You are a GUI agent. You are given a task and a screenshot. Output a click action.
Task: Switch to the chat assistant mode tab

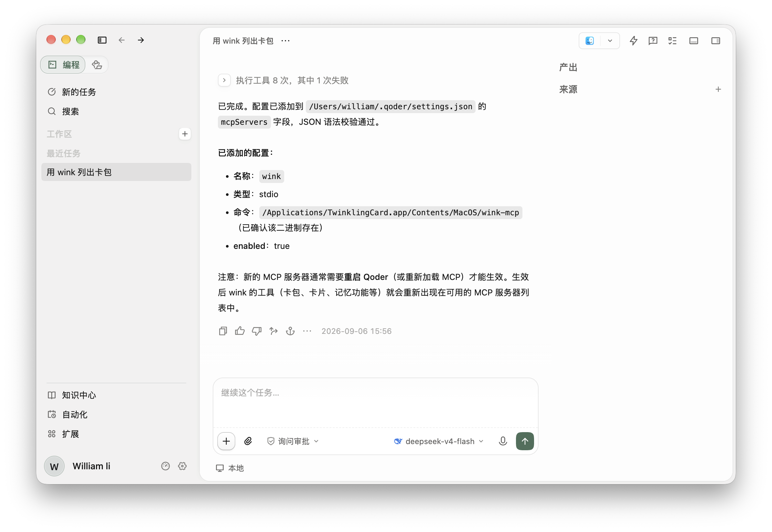pos(97,65)
